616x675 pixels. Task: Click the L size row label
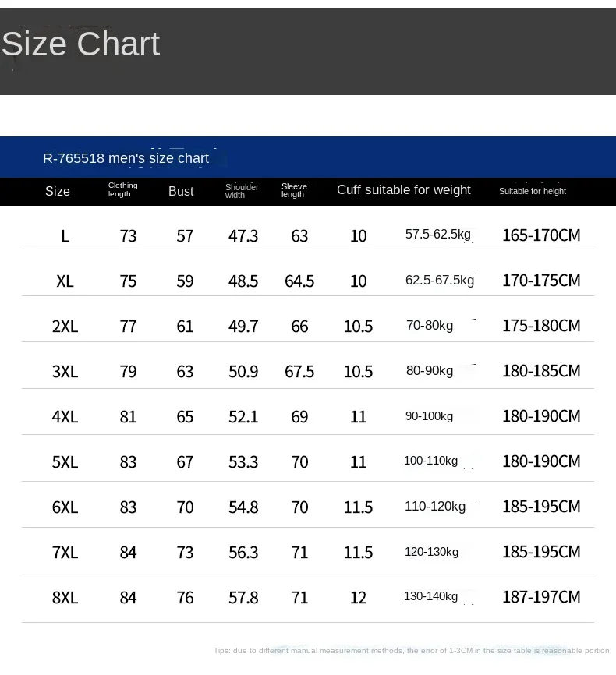pos(65,235)
